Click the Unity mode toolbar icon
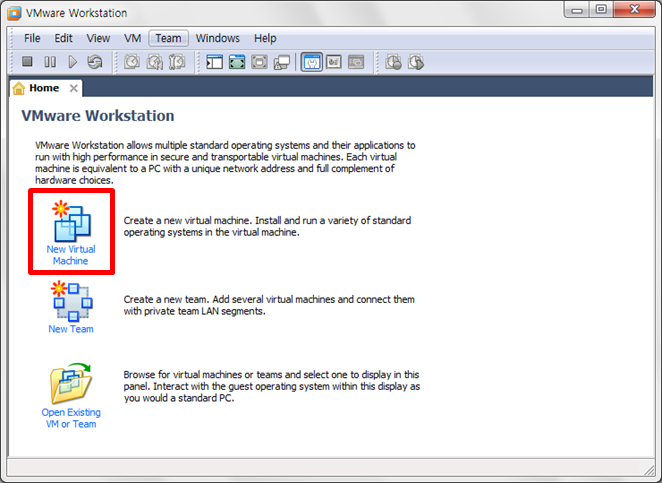The image size is (662, 483). (x=282, y=62)
